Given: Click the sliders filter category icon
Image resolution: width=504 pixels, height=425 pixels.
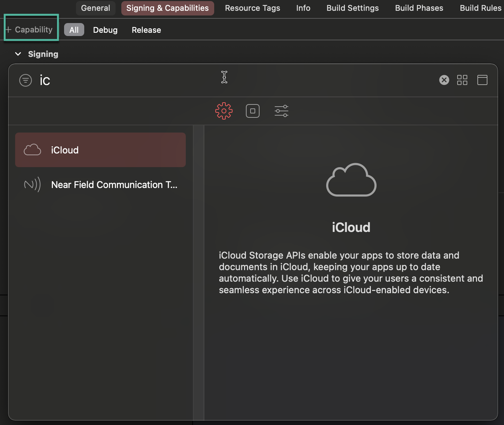Looking at the screenshot, I should click(281, 111).
